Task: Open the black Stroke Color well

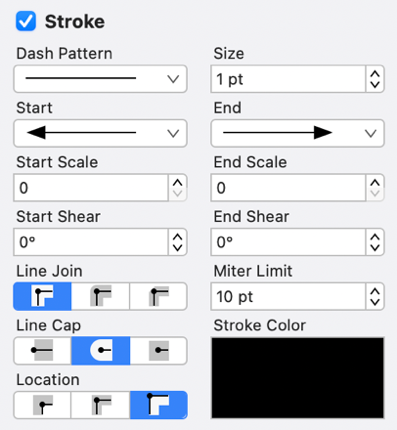Action: [298, 378]
